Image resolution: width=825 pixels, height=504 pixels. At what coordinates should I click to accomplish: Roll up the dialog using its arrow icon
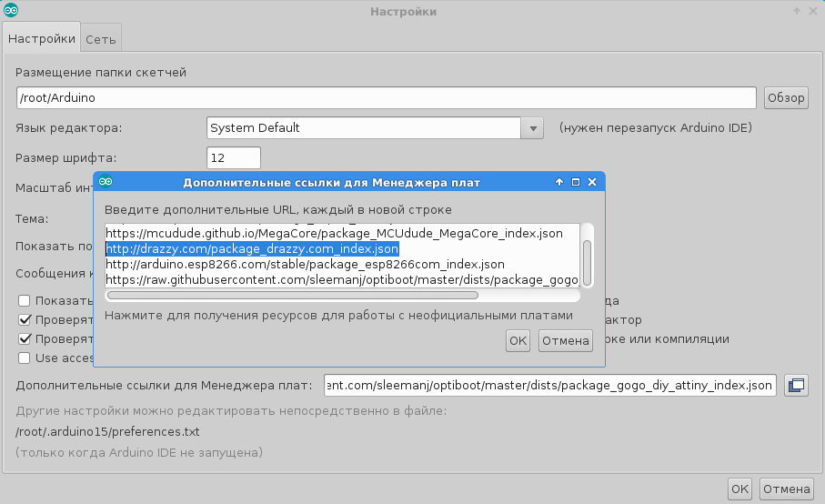tap(559, 183)
